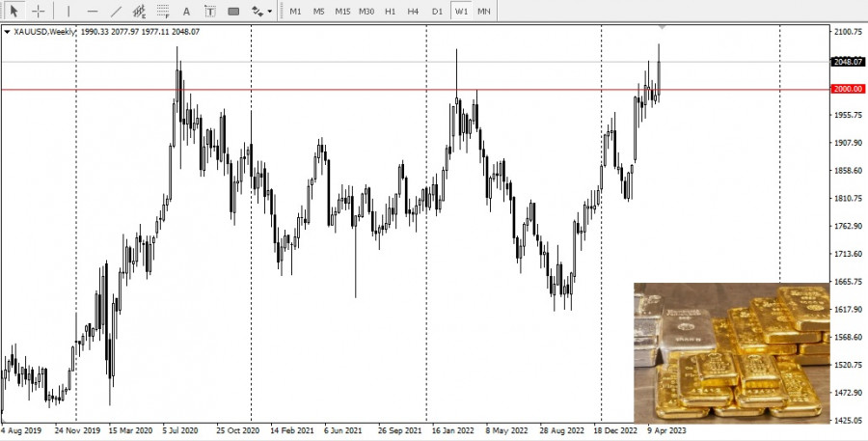Open the arrows objects dropdown
Image resolution: width=868 pixels, height=441 pixels.
(x=260, y=11)
